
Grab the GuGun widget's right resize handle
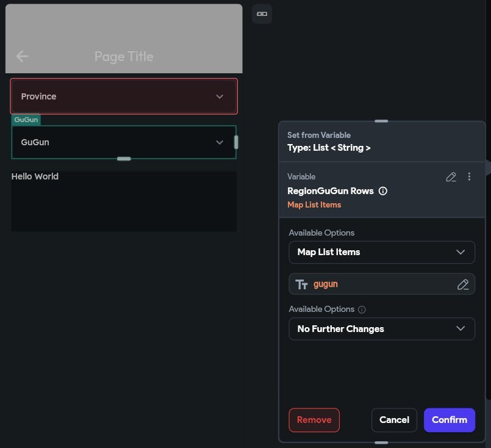click(236, 142)
